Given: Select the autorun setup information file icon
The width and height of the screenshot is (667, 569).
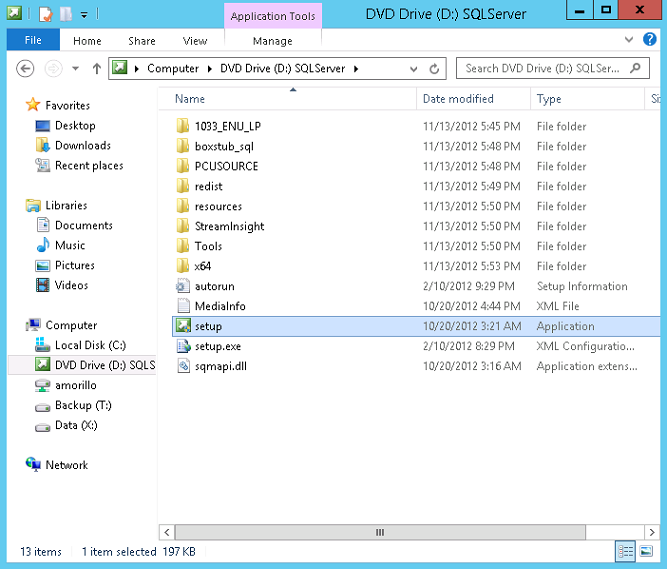Looking at the screenshot, I should 183,286.
